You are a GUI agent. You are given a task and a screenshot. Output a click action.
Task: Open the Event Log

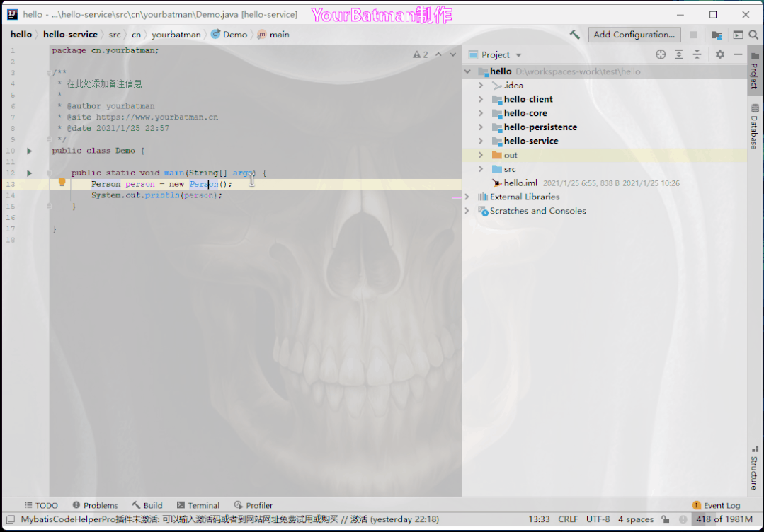tap(716, 505)
